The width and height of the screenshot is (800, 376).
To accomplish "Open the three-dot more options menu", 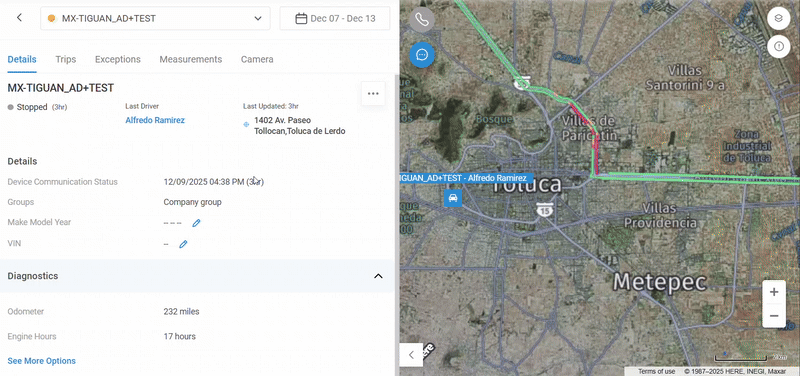I will 373,93.
